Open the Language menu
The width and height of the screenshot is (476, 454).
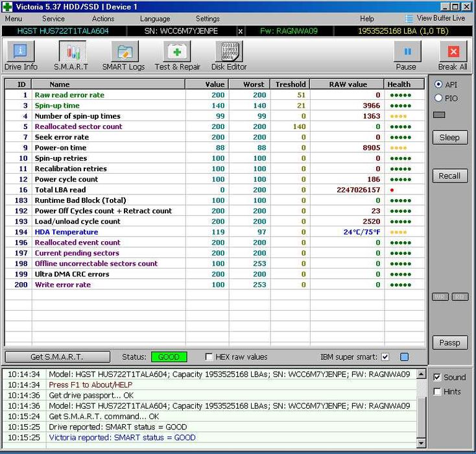point(155,19)
